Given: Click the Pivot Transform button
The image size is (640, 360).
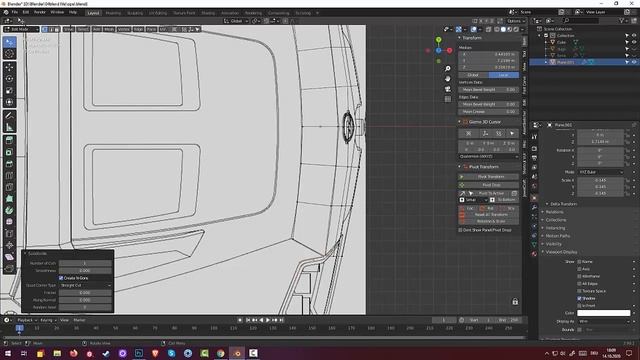Looking at the screenshot, I should click(x=489, y=177).
